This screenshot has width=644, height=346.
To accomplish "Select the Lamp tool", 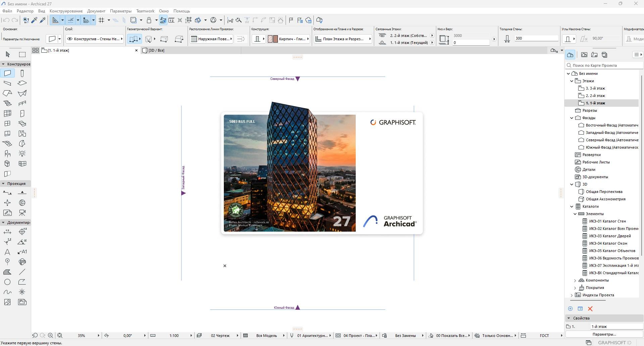I will point(22,154).
